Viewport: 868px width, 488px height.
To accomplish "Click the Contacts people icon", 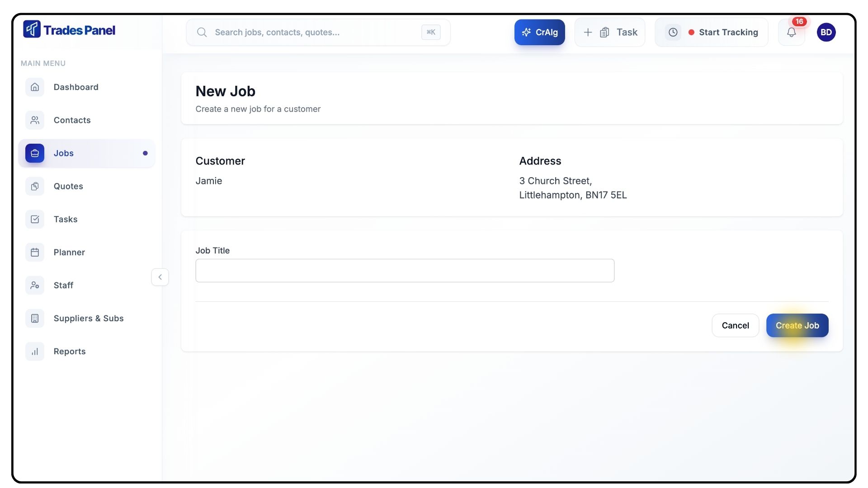I will coord(35,120).
